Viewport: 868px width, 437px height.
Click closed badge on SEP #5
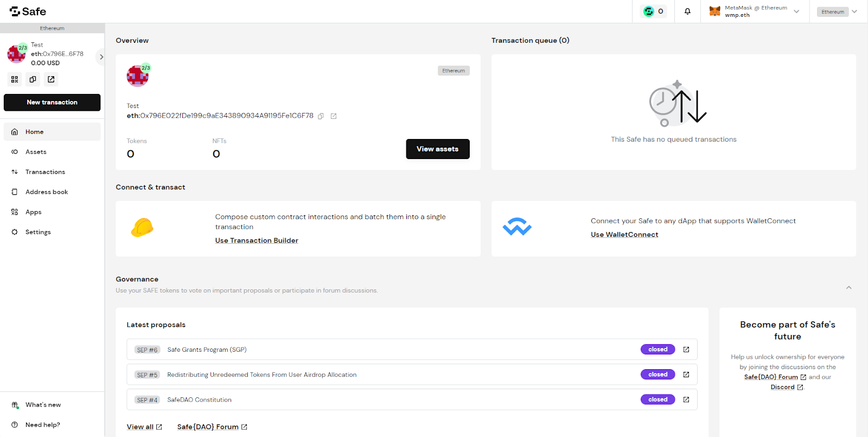pyautogui.click(x=658, y=375)
